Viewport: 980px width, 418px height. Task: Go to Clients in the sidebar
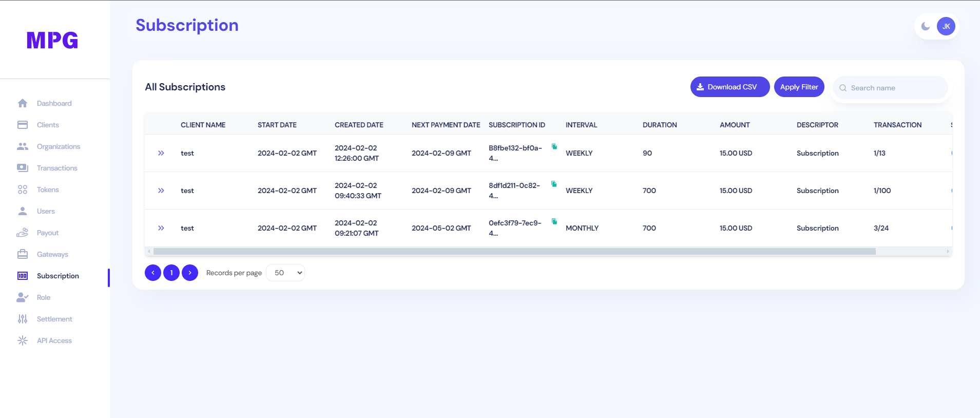[x=48, y=125]
